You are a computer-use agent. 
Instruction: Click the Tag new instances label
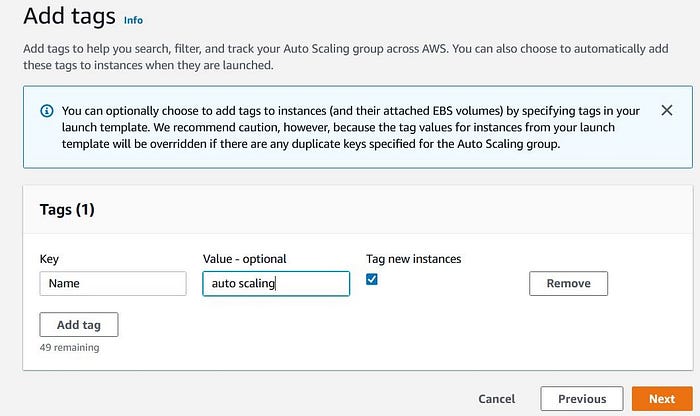(414, 259)
